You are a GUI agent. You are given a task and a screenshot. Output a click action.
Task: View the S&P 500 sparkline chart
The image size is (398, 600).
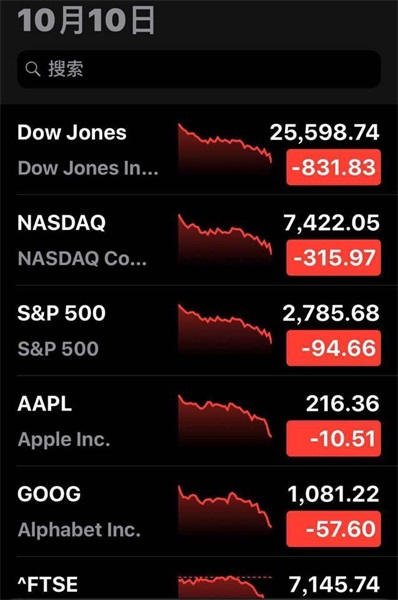pyautogui.click(x=225, y=330)
